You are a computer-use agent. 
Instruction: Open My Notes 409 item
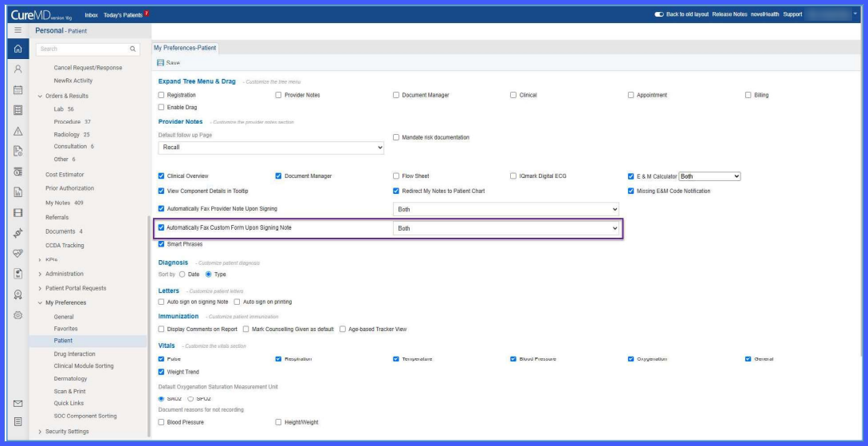point(65,203)
